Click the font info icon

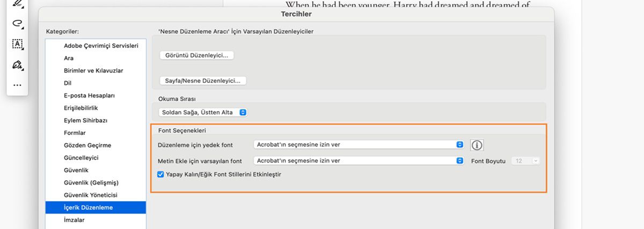pyautogui.click(x=477, y=145)
